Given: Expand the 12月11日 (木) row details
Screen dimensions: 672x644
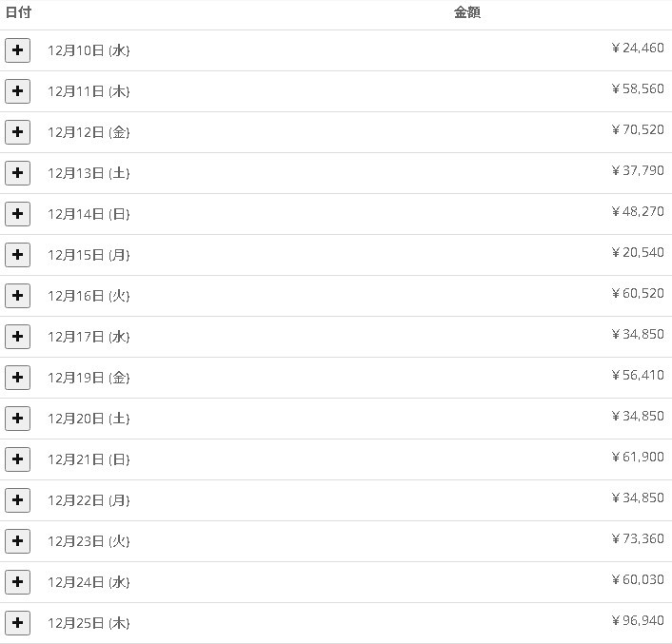Looking at the screenshot, I should pos(17,91).
